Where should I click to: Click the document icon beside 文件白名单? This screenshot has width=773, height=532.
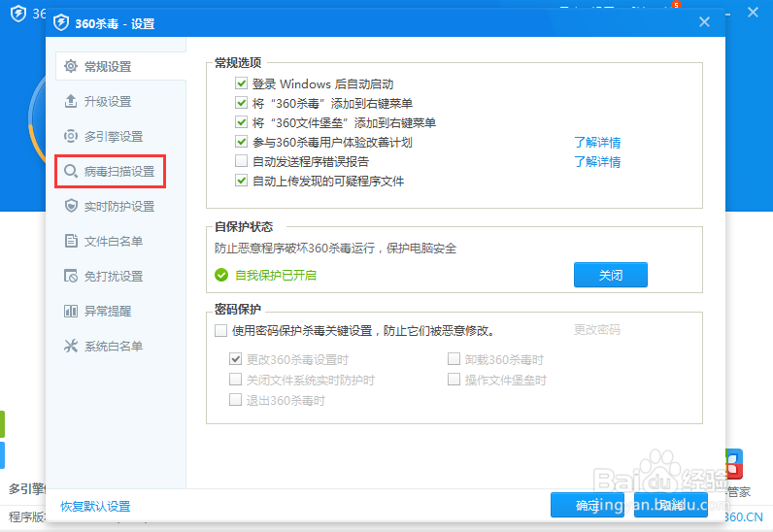tap(71, 241)
